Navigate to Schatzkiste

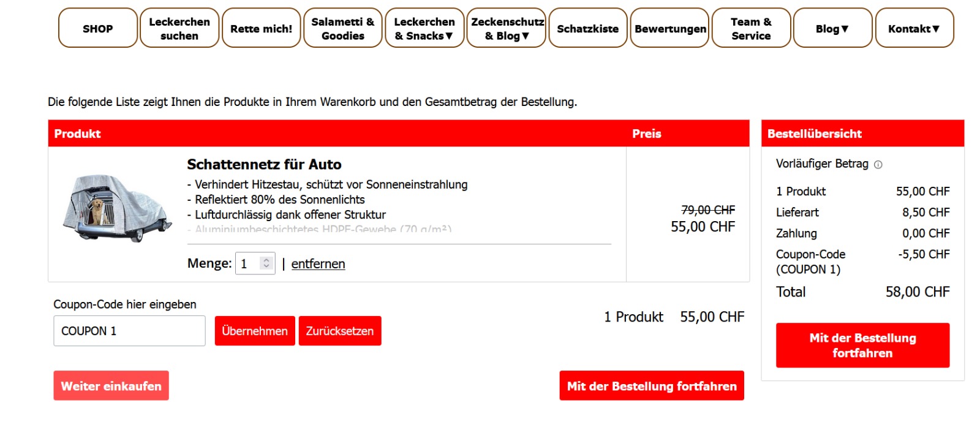[587, 28]
